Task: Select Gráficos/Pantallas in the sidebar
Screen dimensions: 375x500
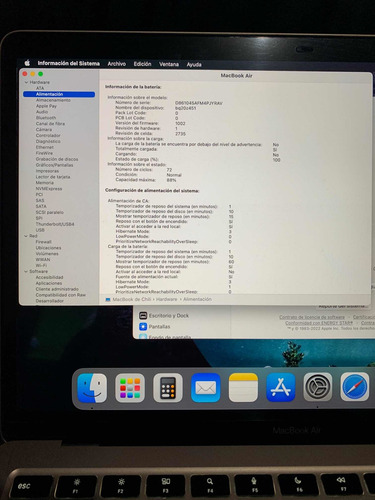Action: (x=54, y=165)
